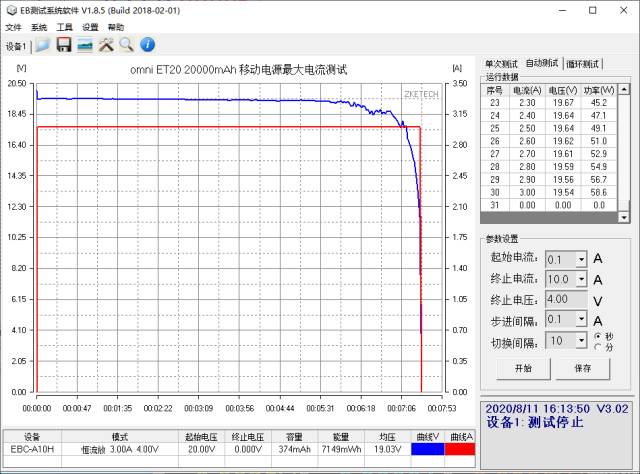The image size is (640, 474).
Task: Click the app icon in title bar
Action: click(x=11, y=11)
